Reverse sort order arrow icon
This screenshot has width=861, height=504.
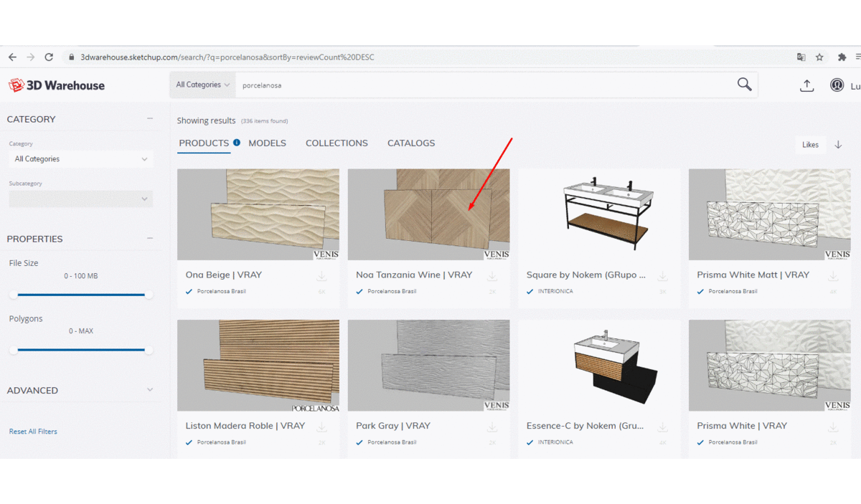tap(838, 145)
